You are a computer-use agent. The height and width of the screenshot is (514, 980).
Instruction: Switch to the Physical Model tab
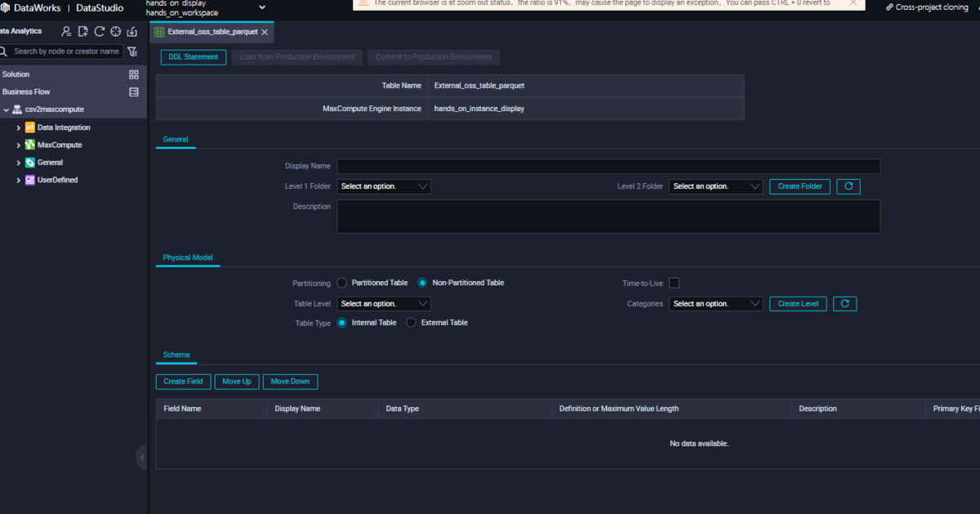pos(188,257)
